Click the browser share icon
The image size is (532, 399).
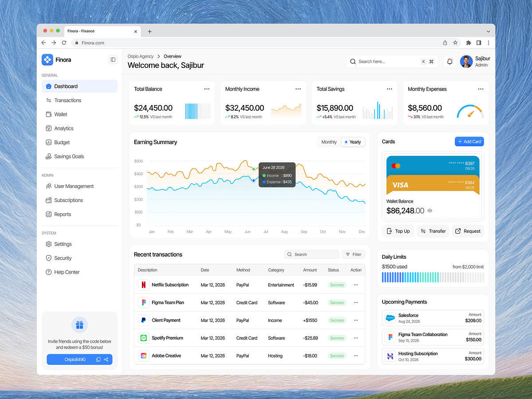pyautogui.click(x=445, y=43)
